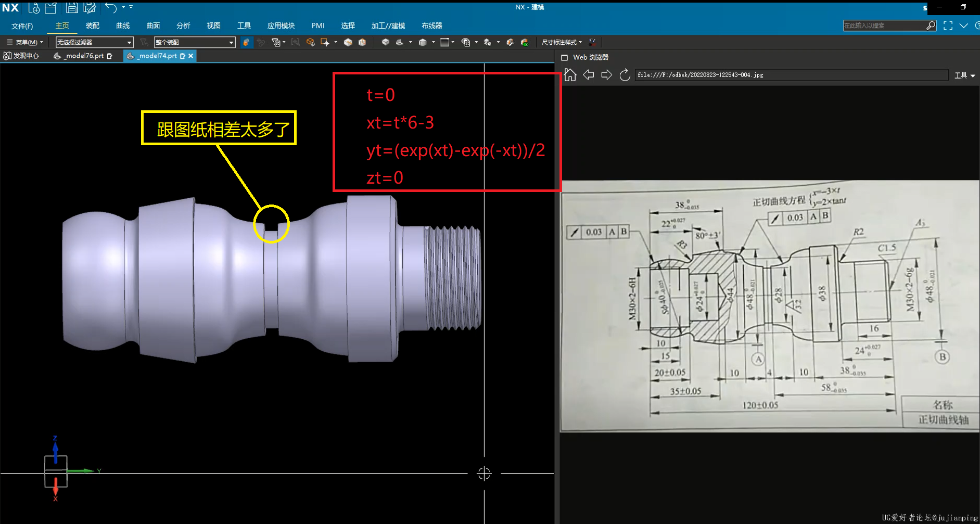Screen dimensions: 980x524
Task: Click the Web browser refresh icon
Action: (x=625, y=75)
